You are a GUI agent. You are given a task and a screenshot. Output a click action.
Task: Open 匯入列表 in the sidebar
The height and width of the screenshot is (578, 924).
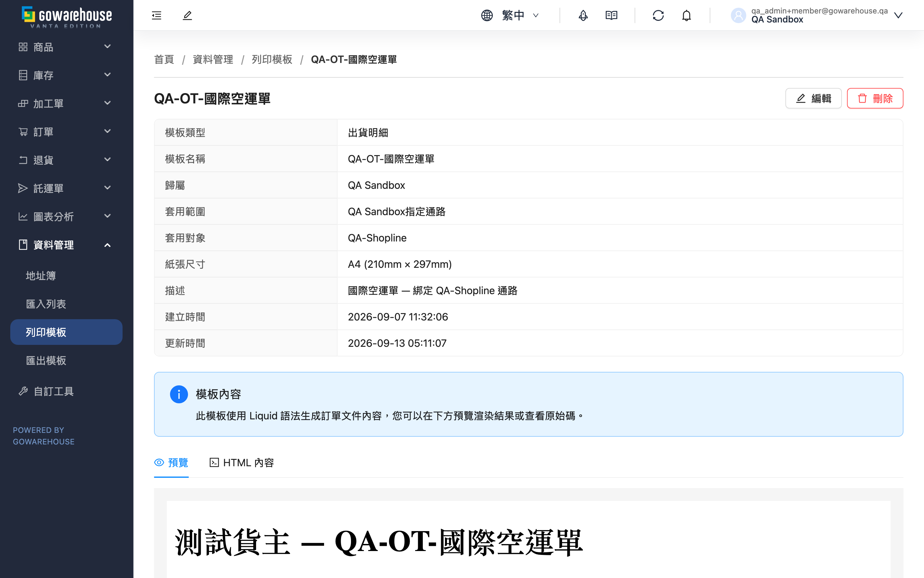click(66, 304)
